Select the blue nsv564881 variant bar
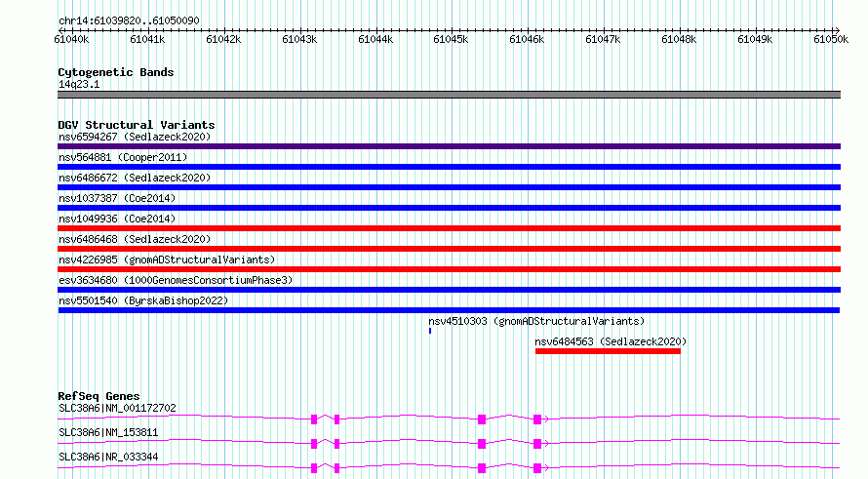The image size is (868, 479). (449, 167)
